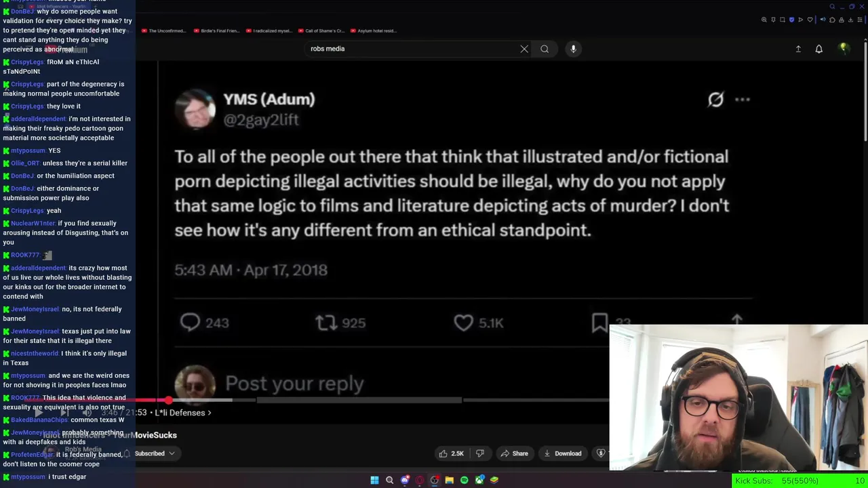Open the Windows Start menu

coord(374,480)
